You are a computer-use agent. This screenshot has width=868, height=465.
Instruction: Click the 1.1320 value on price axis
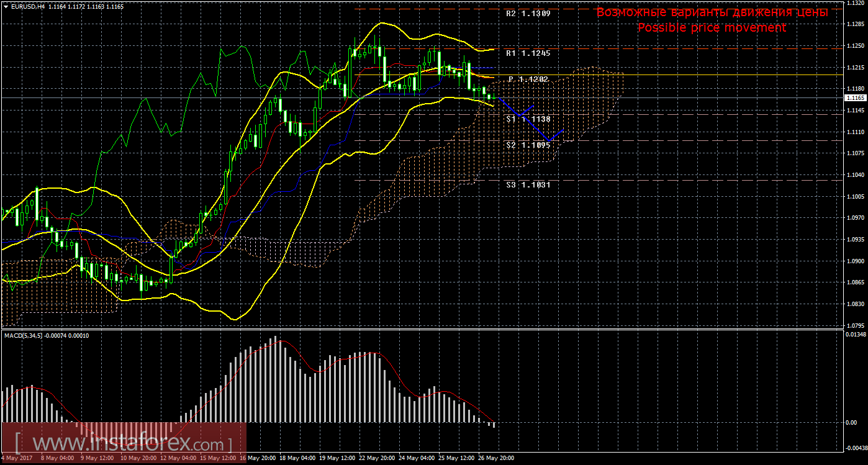pos(856,3)
